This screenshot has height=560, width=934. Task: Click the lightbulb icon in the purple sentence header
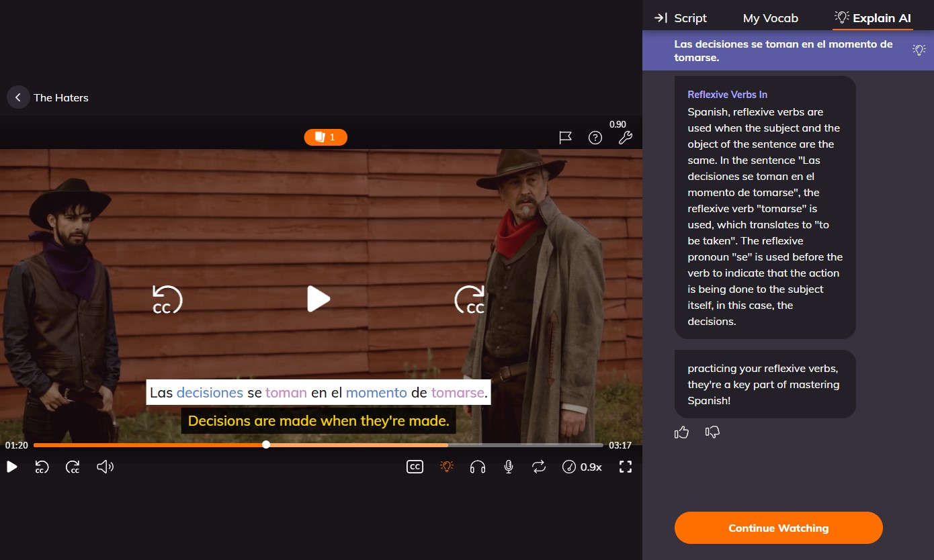919,50
